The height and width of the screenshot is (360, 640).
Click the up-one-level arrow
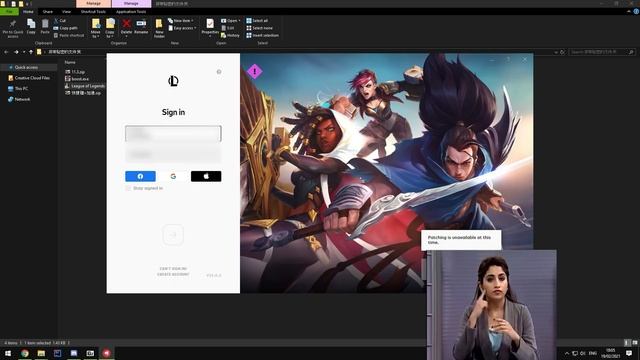(x=31, y=52)
